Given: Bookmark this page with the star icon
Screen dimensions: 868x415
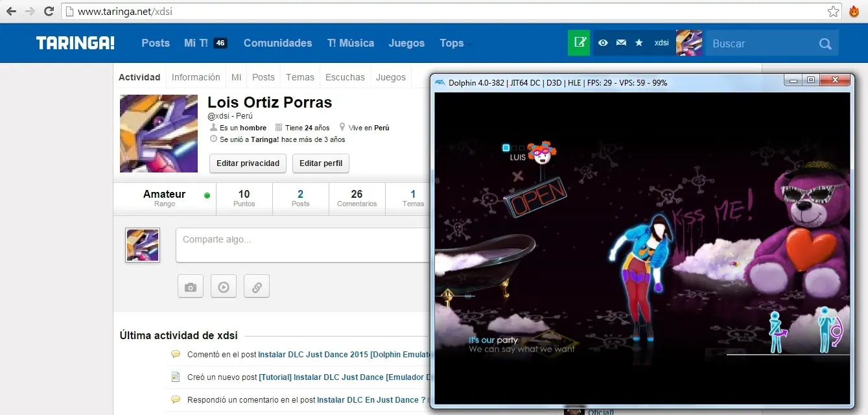Looking at the screenshot, I should click(833, 12).
